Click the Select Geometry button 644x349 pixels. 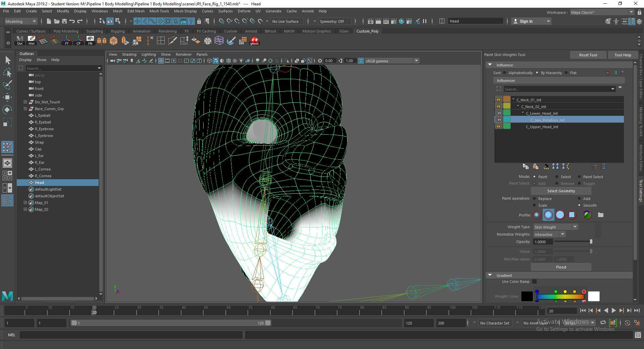coord(561,191)
